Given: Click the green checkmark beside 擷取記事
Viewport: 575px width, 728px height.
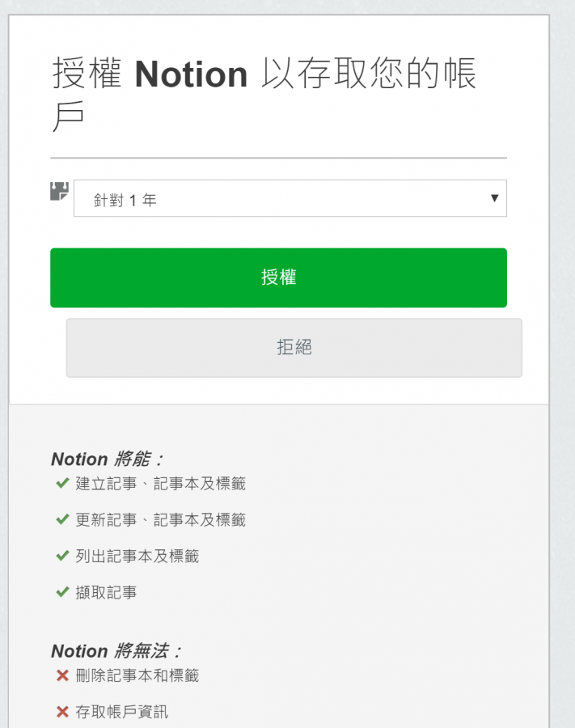Looking at the screenshot, I should click(62, 592).
